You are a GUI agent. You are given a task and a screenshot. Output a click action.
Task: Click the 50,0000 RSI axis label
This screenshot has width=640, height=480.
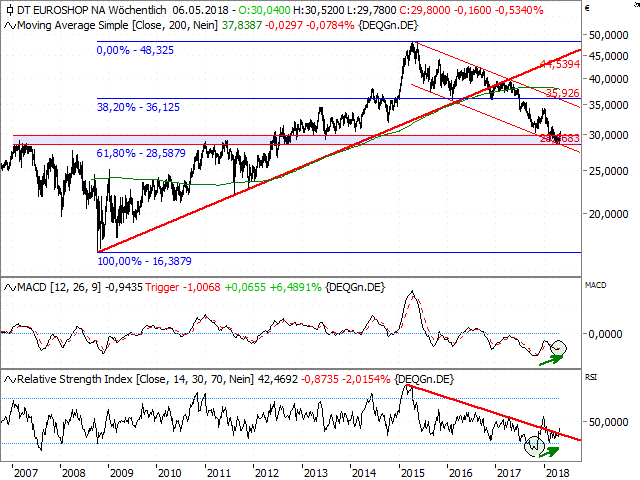pyautogui.click(x=608, y=422)
